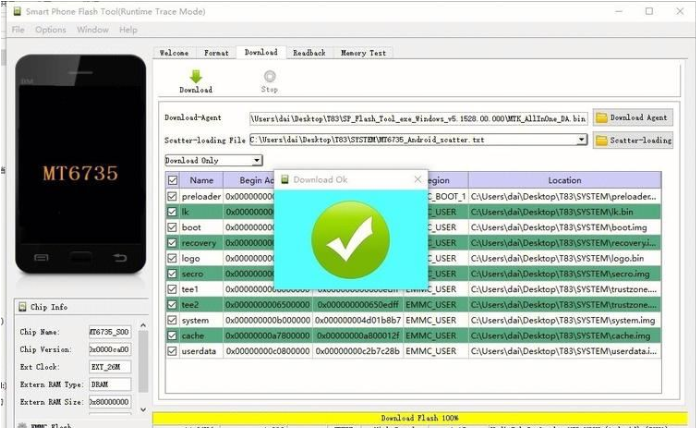Screen dimensions: 696x428
Task: Click the Location column header
Action: pos(565,180)
